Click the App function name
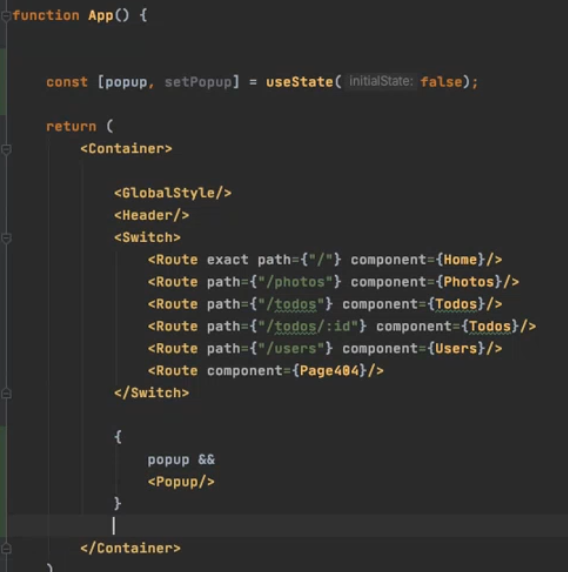 101,16
